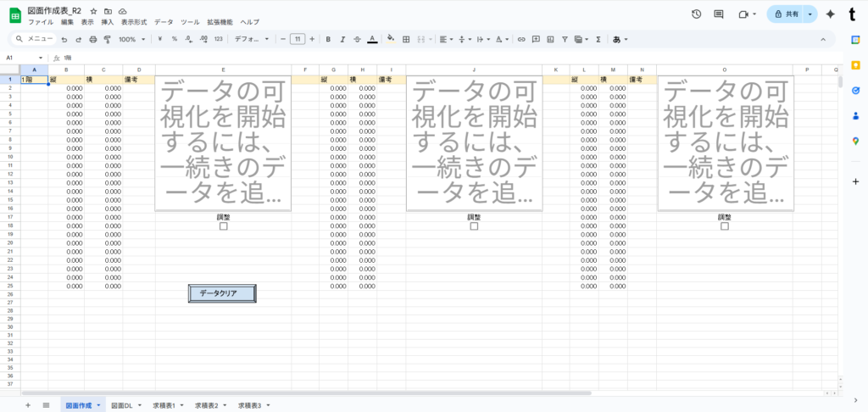This screenshot has height=412, width=868.
Task: Switch to the 求積表3 sheet tab
Action: tap(254, 405)
